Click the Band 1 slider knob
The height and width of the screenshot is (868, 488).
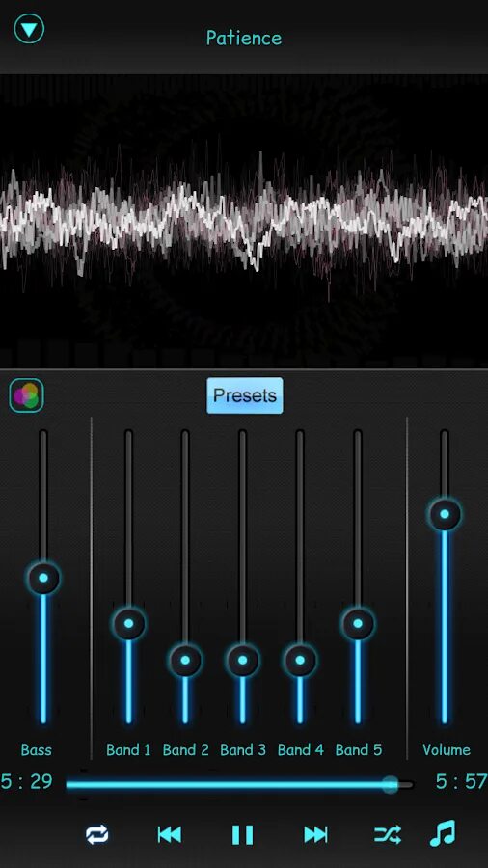click(x=129, y=623)
